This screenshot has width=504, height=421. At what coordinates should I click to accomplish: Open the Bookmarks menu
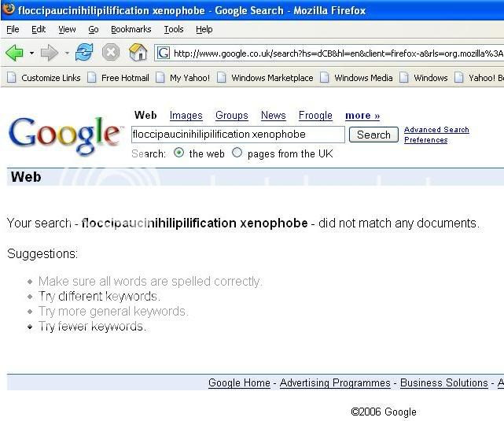pyautogui.click(x=131, y=29)
